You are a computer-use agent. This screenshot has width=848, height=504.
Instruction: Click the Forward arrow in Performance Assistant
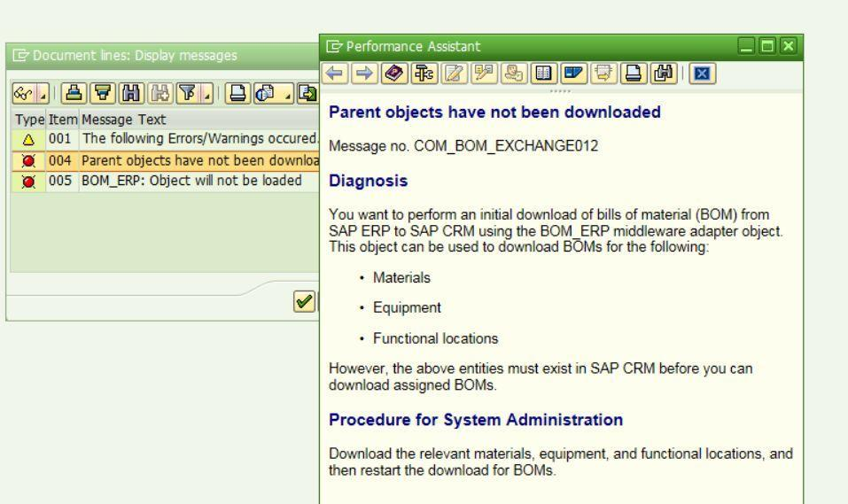[x=364, y=74]
